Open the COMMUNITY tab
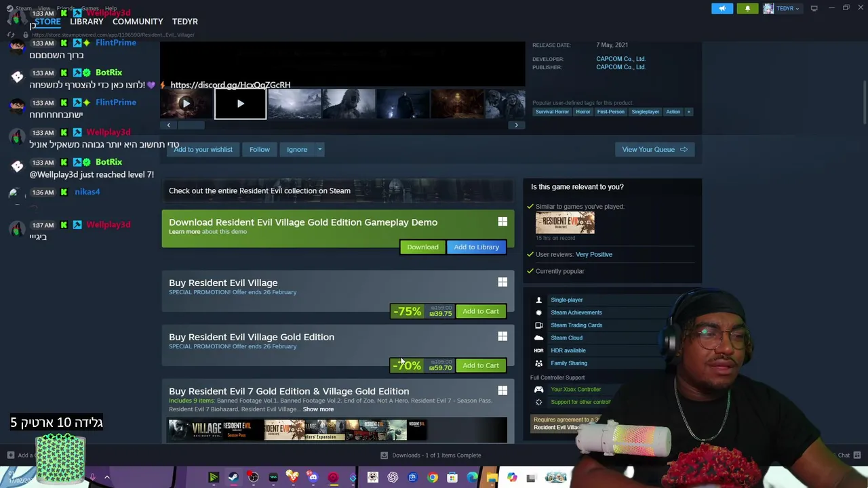The image size is (868, 488). [x=138, y=22]
